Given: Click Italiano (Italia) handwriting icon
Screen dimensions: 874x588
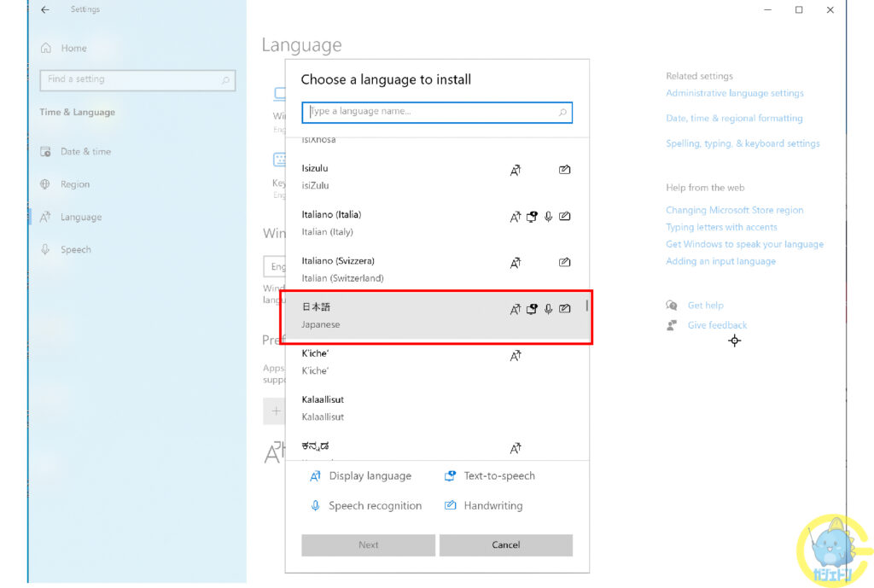Looking at the screenshot, I should [565, 216].
